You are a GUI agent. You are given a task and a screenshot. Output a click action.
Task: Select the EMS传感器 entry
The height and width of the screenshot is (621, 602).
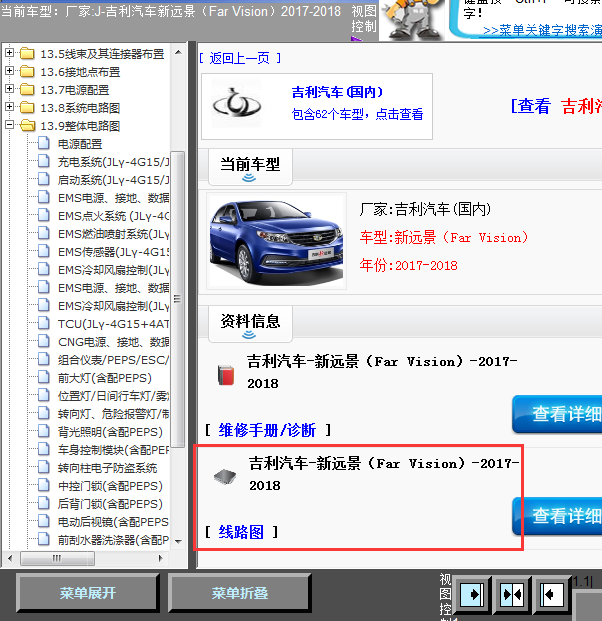[113, 252]
